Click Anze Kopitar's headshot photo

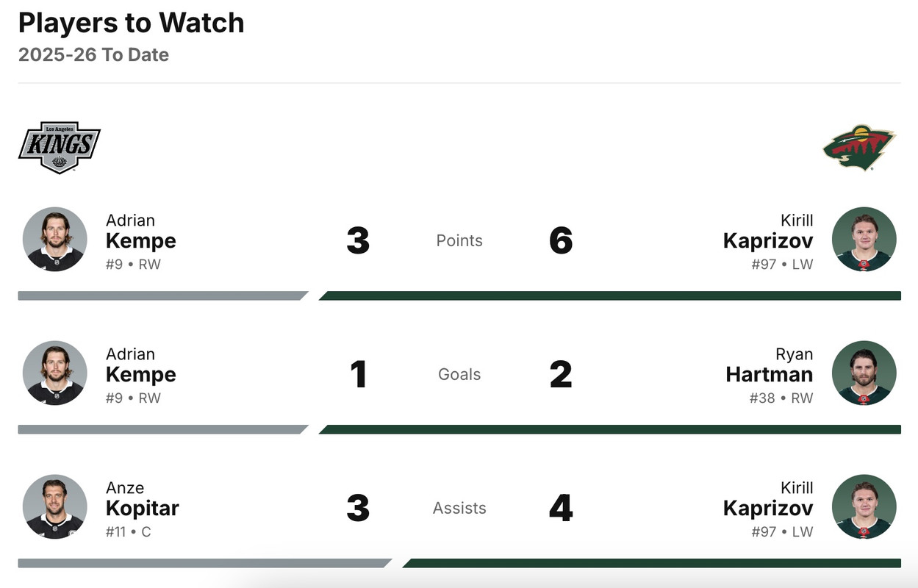[55, 507]
